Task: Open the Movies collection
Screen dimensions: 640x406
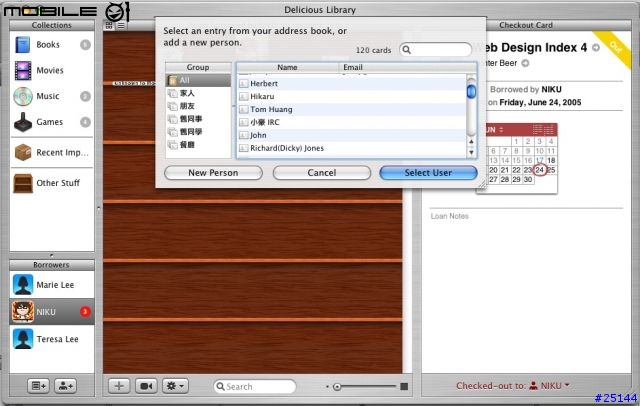Action: click(x=51, y=70)
